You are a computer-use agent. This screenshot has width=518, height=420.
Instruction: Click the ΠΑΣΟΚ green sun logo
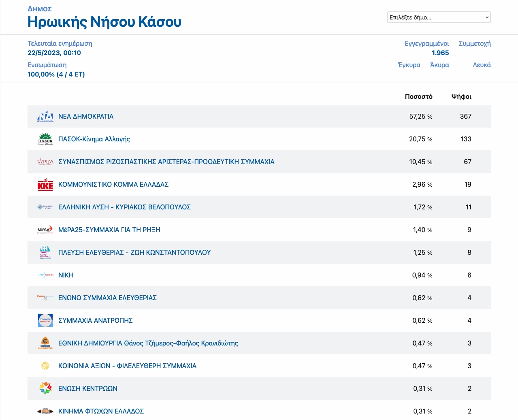pos(45,139)
